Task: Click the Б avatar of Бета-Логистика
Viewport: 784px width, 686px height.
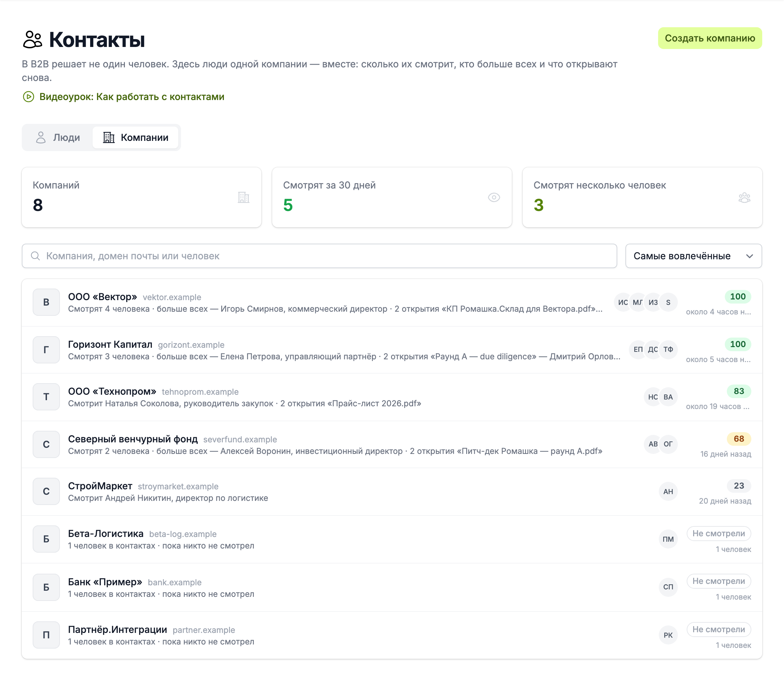Action: click(46, 539)
